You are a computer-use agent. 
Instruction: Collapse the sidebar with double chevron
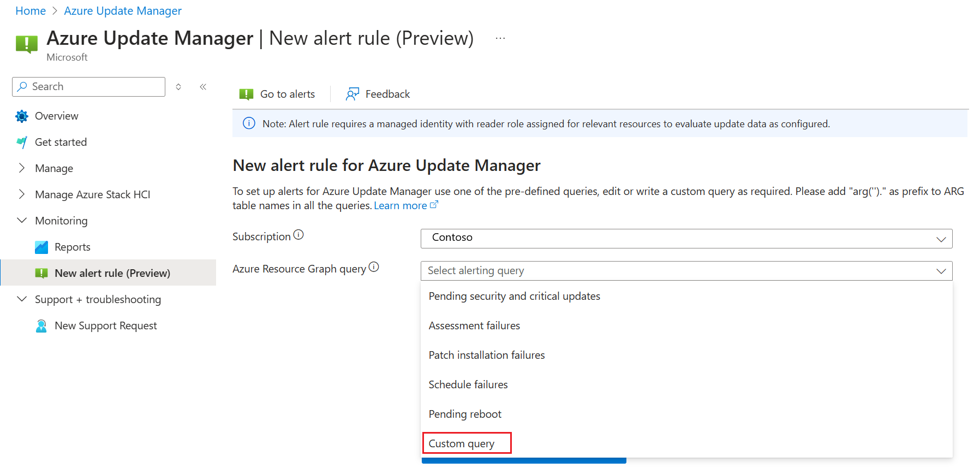(x=203, y=87)
